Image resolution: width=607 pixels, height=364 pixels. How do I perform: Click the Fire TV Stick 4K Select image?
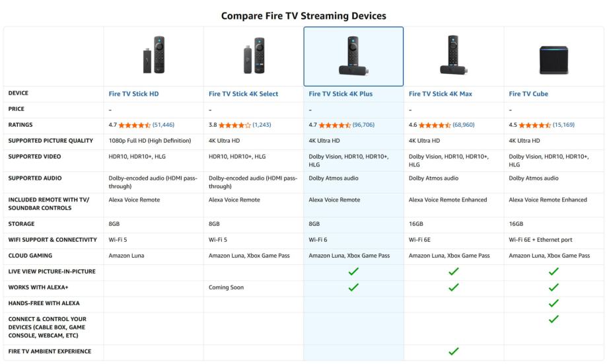[253, 55]
